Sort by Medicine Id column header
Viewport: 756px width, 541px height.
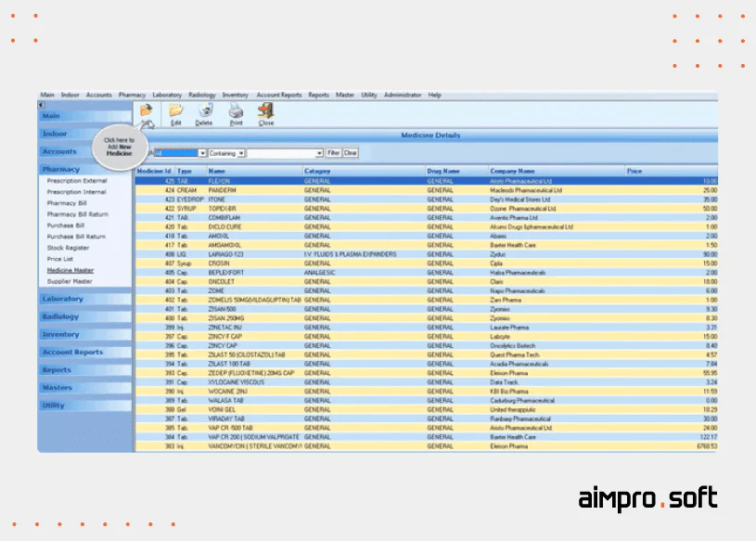(x=155, y=171)
